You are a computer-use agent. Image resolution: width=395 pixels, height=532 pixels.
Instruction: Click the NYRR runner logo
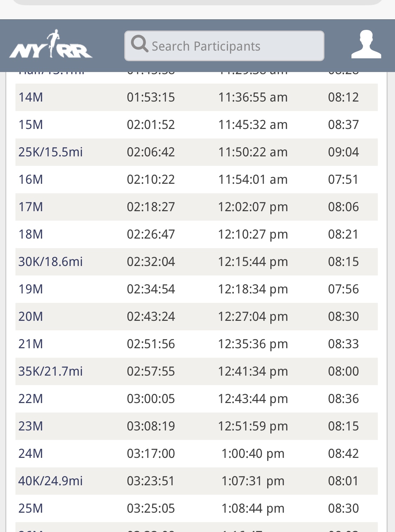pyautogui.click(x=51, y=45)
